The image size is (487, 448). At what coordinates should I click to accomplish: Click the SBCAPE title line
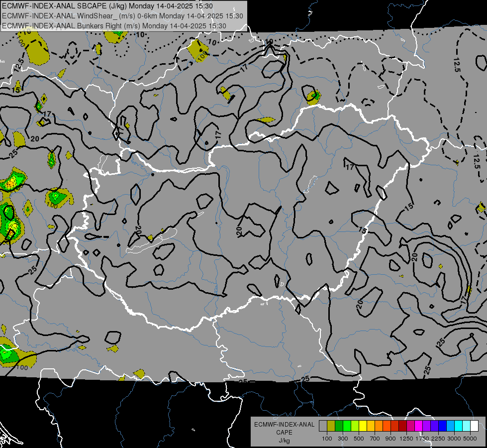pyautogui.click(x=107, y=6)
